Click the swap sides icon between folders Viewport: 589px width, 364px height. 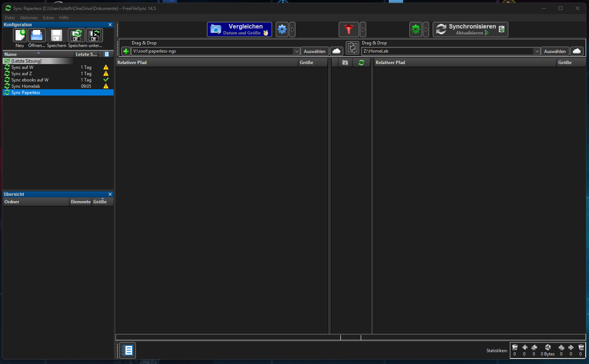pyautogui.click(x=352, y=48)
